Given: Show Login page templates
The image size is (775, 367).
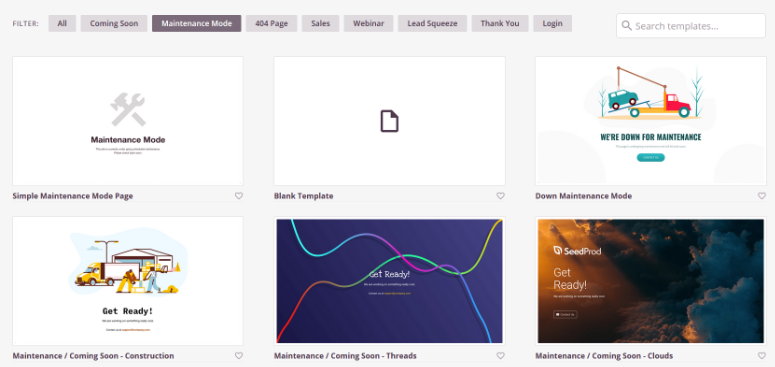Looking at the screenshot, I should [553, 24].
